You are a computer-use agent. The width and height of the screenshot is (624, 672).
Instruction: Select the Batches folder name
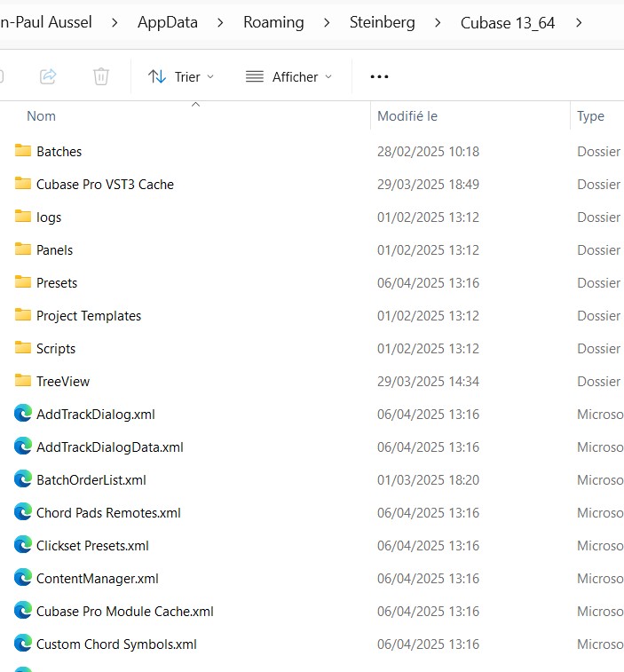pyautogui.click(x=59, y=152)
